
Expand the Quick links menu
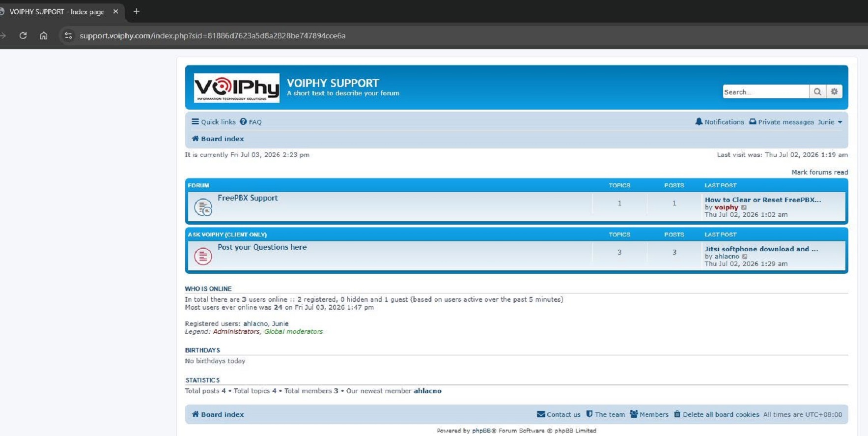coord(214,122)
